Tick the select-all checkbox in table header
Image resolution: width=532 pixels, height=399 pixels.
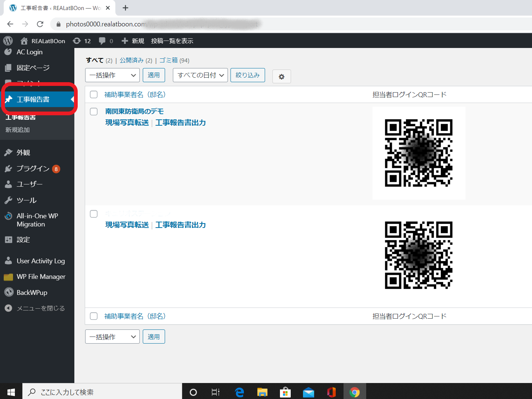click(94, 94)
